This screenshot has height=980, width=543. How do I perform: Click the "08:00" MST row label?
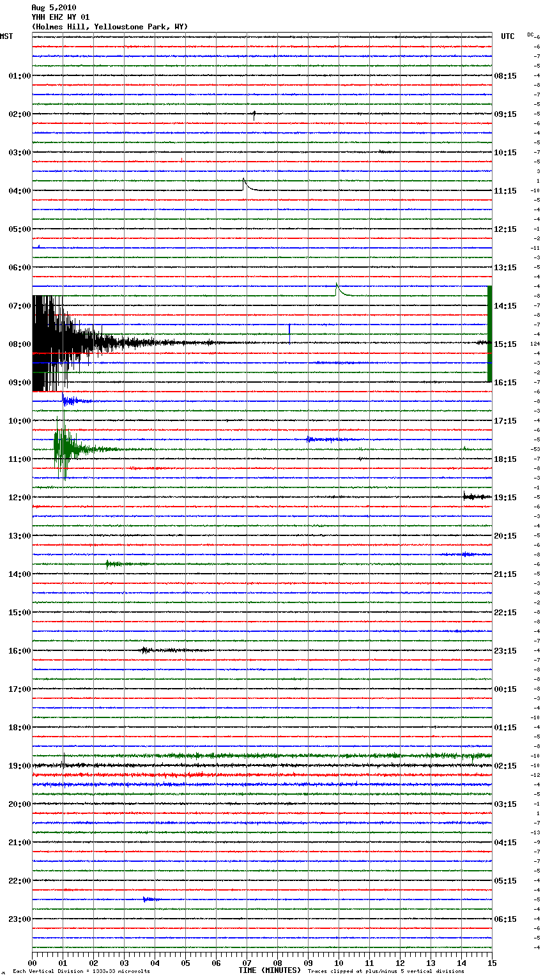tap(19, 344)
